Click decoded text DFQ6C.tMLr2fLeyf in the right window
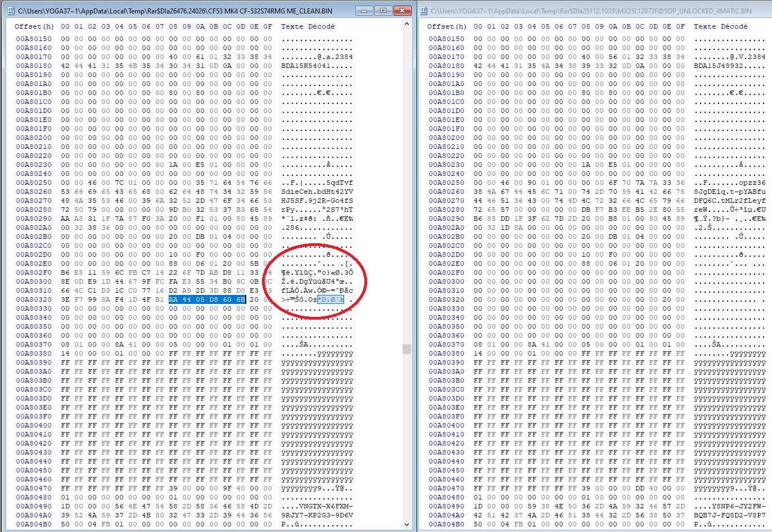Screen dimensions: 772x532 point(730,201)
